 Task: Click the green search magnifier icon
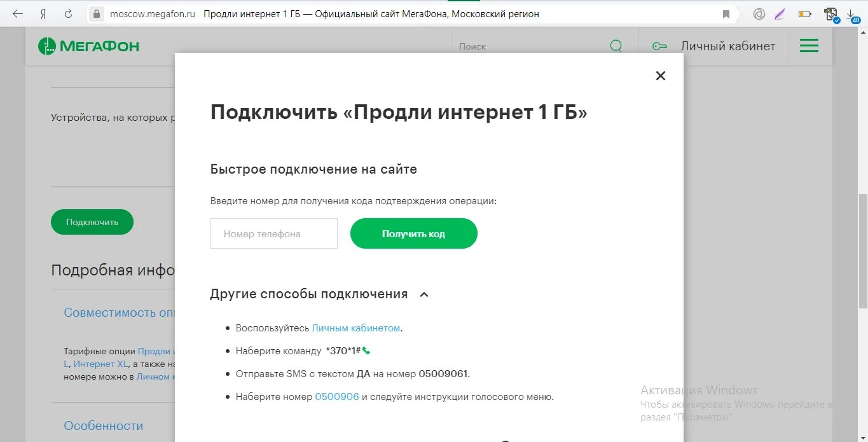[x=616, y=46]
